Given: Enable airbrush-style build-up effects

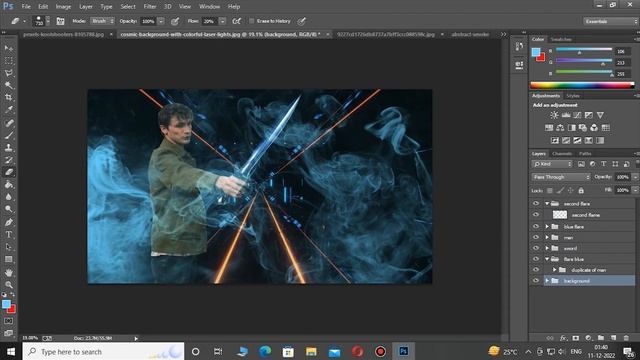Looking at the screenshot, I should click(x=237, y=21).
